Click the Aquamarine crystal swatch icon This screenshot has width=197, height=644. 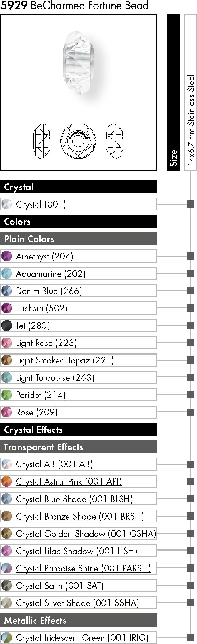coord(6,274)
